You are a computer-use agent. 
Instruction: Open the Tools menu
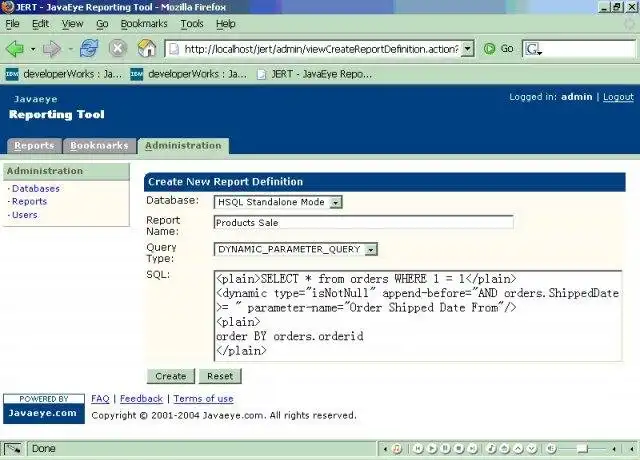pyautogui.click(x=192, y=24)
